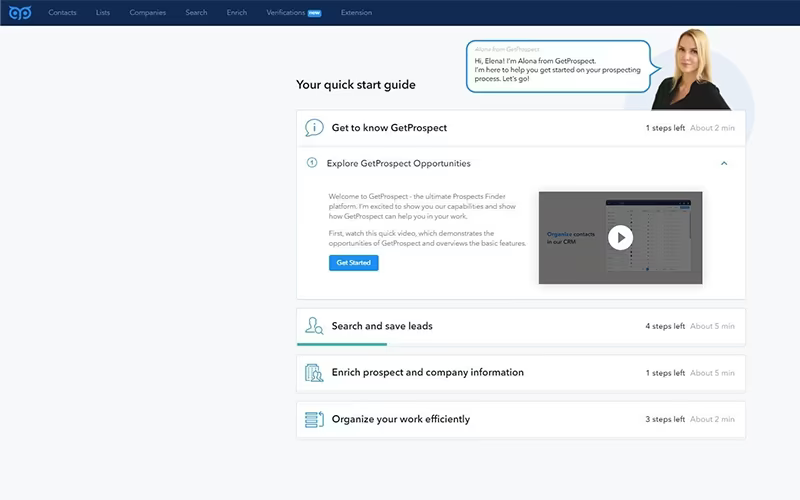Navigate to Enrich

237,12
